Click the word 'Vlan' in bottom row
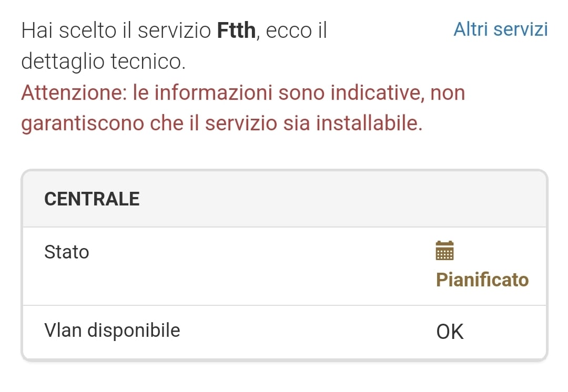Image resolution: width=568 pixels, height=392 pixels. coord(63,331)
